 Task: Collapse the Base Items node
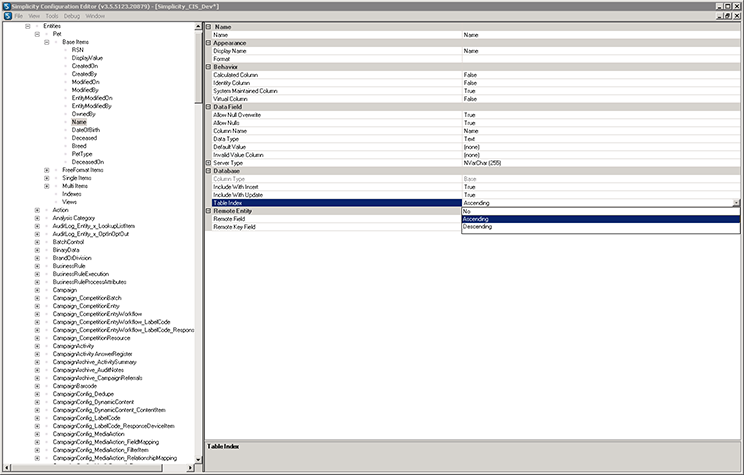(46, 42)
